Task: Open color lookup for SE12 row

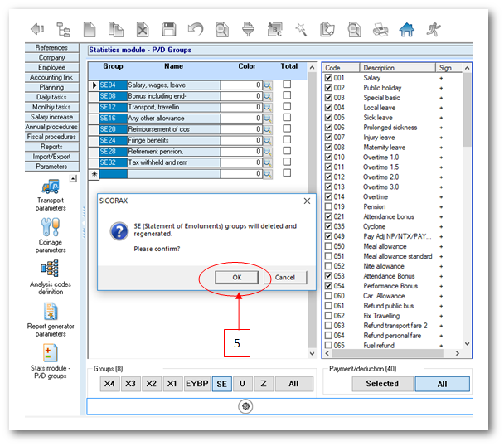Action: [x=268, y=107]
